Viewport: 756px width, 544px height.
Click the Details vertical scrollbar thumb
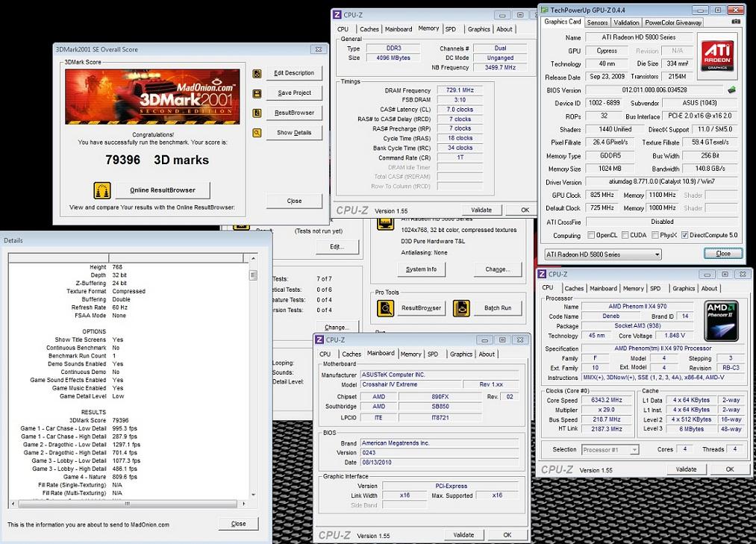click(x=253, y=275)
